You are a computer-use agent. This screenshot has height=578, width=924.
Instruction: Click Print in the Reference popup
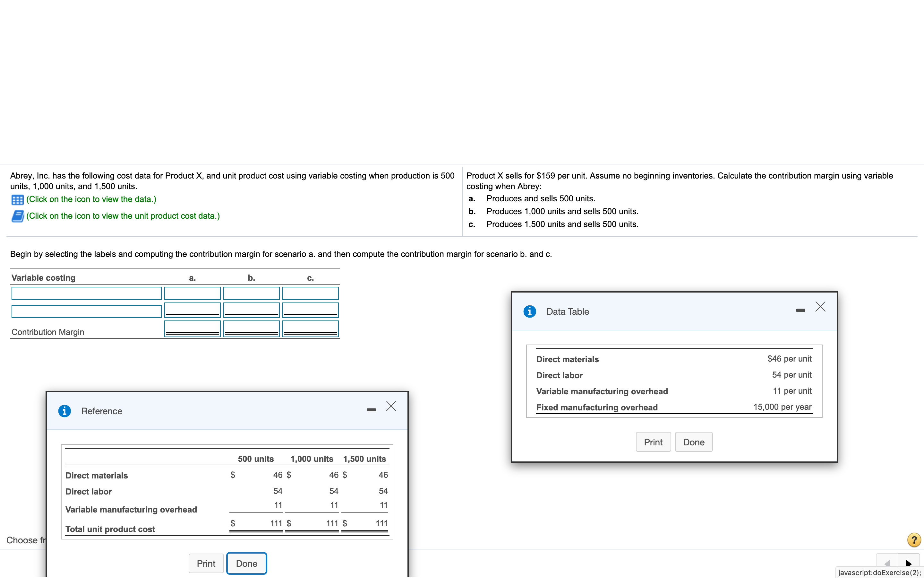(206, 564)
